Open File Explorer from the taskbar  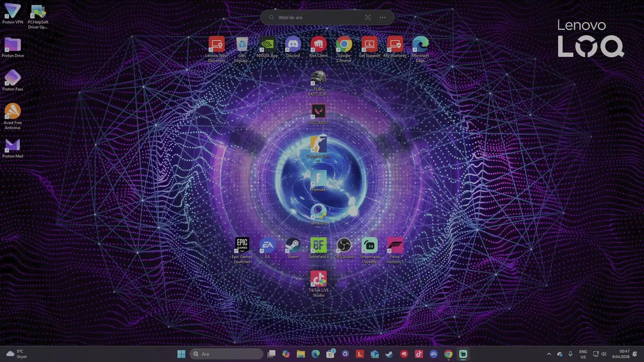coord(301,354)
